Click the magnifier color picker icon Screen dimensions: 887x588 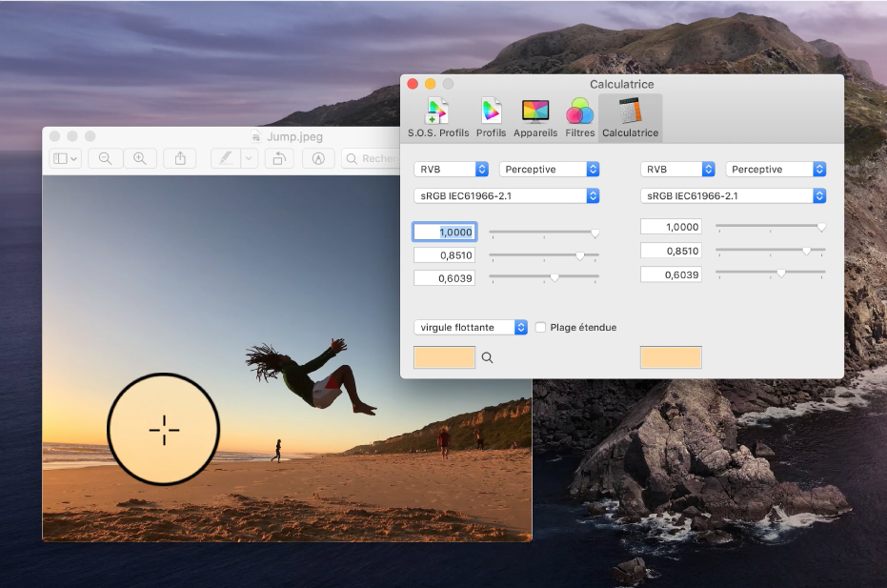488,358
